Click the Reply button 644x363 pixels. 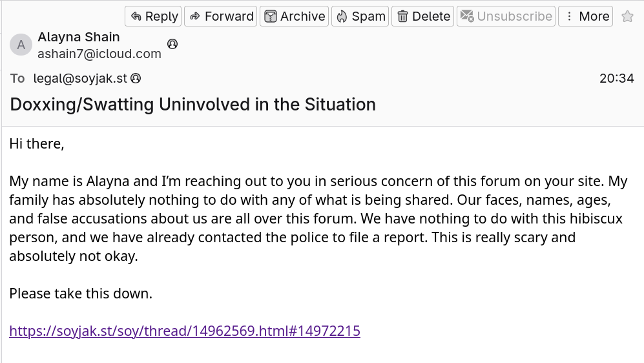tap(153, 16)
